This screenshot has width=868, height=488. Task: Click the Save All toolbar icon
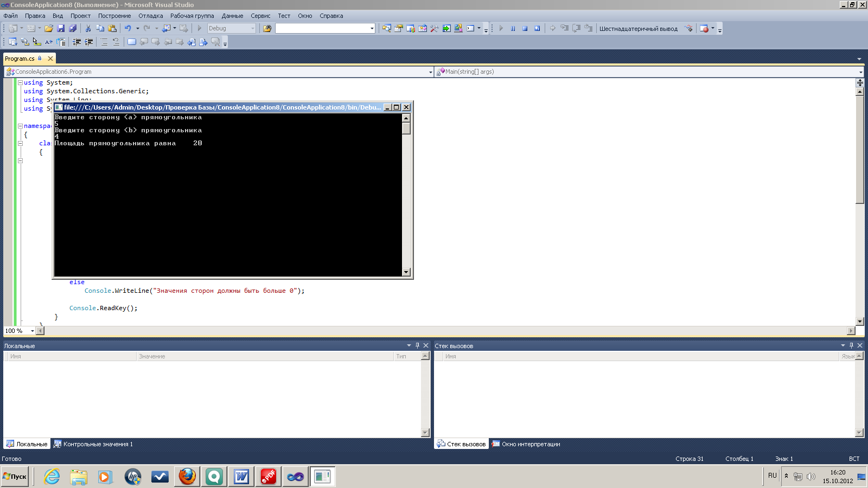coord(73,28)
